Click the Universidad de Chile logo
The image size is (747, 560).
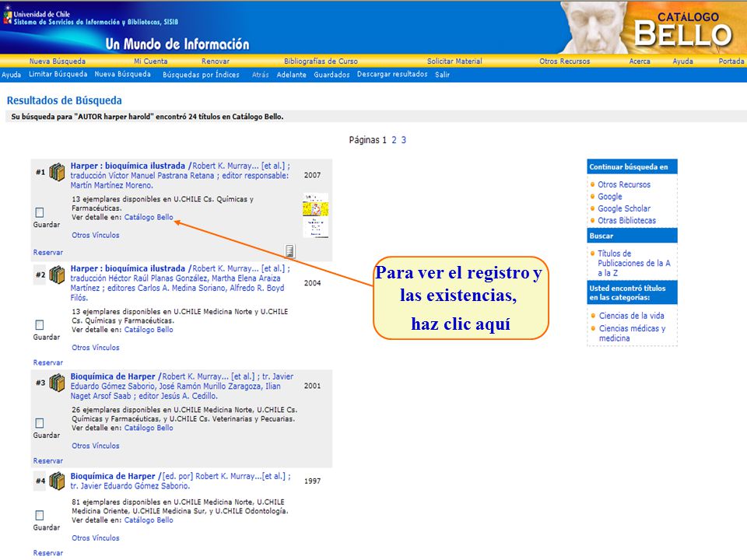click(8, 16)
